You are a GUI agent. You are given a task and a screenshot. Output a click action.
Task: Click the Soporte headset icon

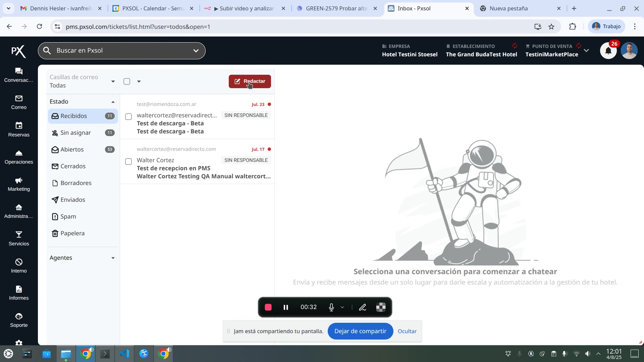click(x=19, y=316)
